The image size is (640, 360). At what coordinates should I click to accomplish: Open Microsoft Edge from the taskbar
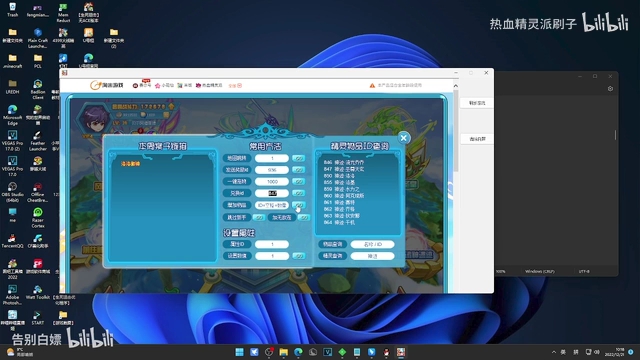pos(298,352)
